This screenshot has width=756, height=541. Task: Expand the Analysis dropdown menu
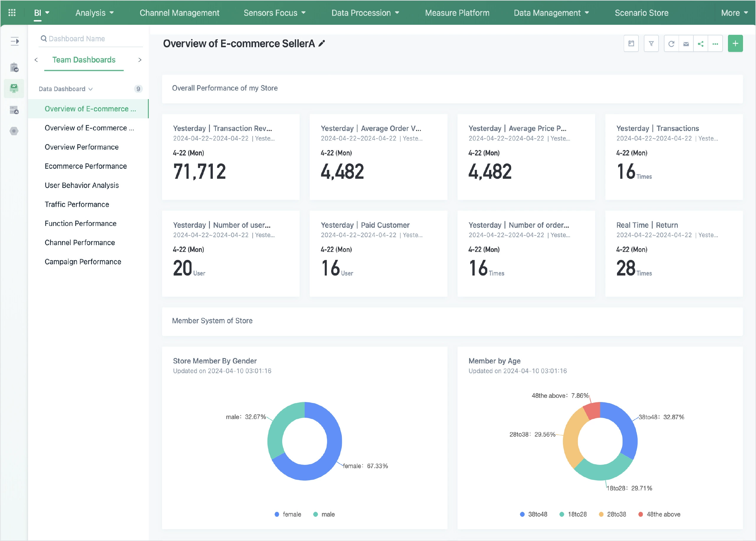[x=94, y=13]
